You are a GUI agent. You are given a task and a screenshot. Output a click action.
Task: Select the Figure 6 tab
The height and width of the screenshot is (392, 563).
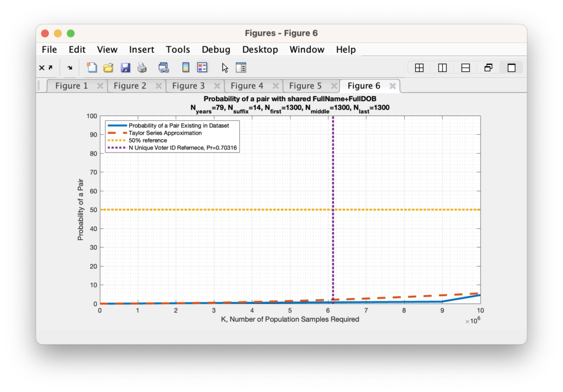pos(364,86)
